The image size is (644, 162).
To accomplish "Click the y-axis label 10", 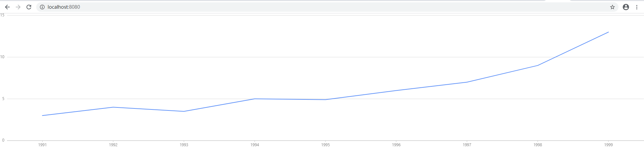I will click(2, 57).
